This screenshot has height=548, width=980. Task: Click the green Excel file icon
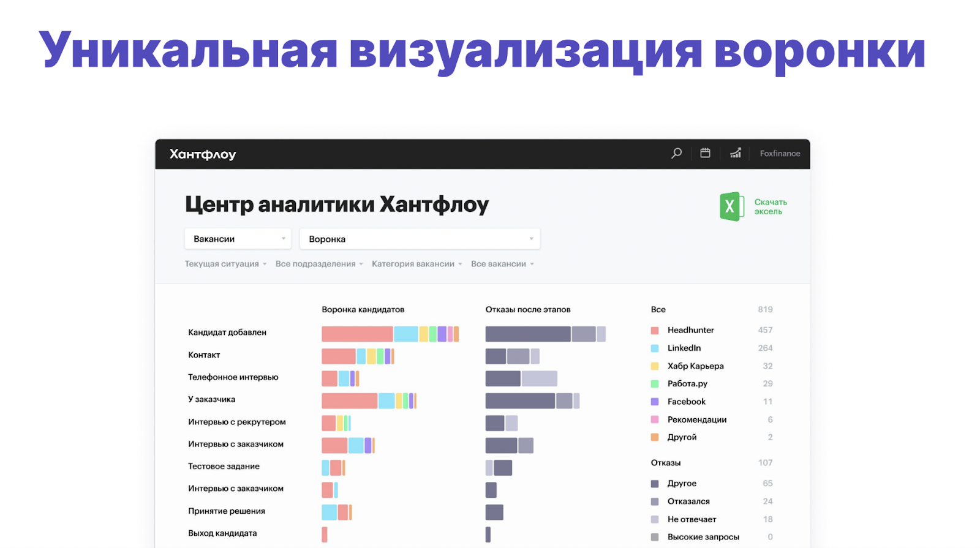pyautogui.click(x=732, y=206)
